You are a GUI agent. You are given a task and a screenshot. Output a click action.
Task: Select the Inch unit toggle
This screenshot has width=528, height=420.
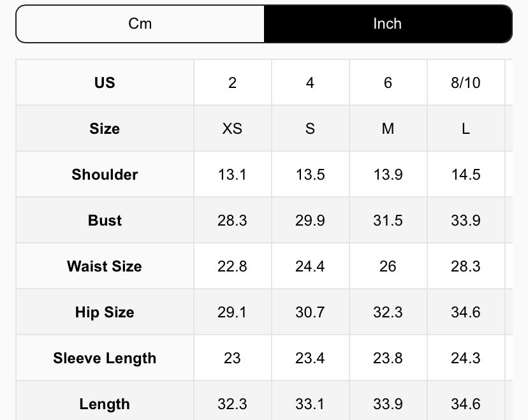coord(388,24)
